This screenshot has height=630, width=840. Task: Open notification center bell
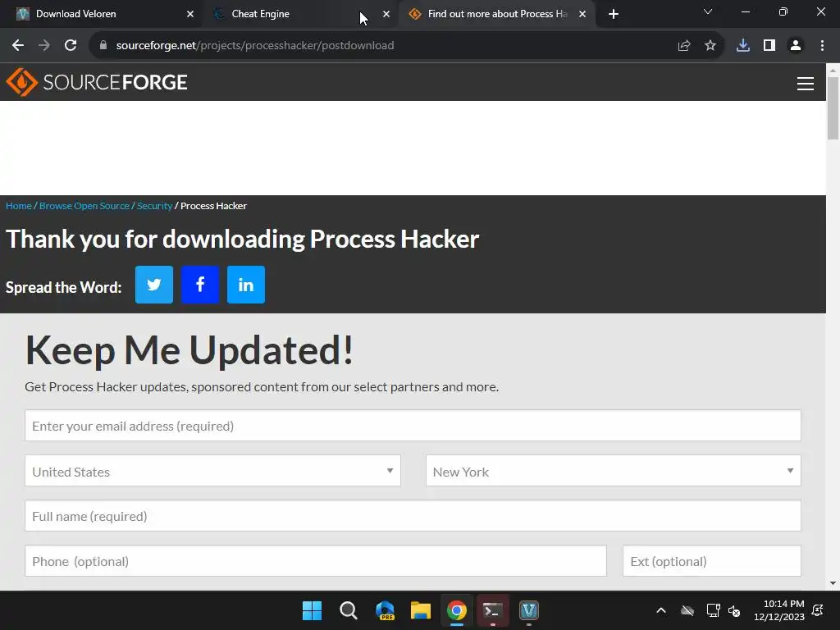[818, 610]
